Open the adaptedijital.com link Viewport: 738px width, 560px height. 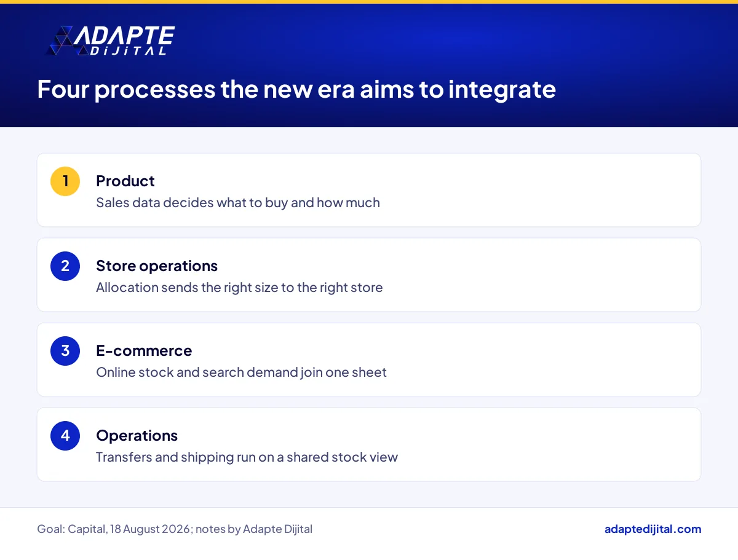point(653,529)
